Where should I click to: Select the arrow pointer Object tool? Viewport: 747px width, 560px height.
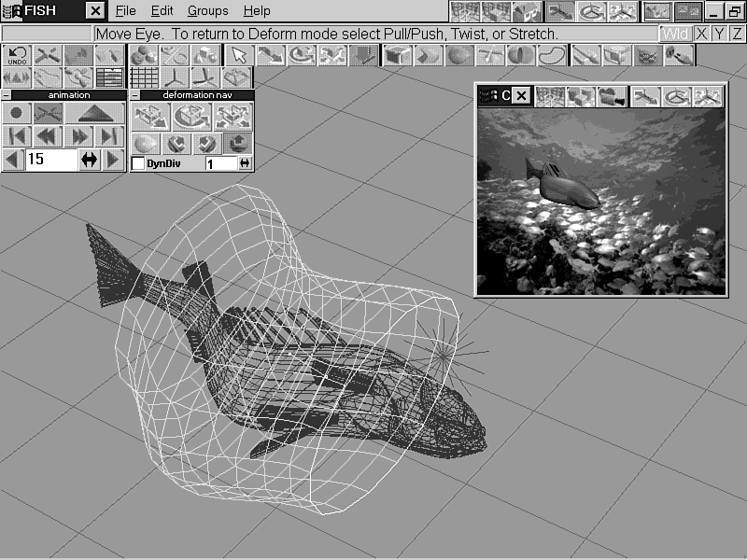coord(241,55)
